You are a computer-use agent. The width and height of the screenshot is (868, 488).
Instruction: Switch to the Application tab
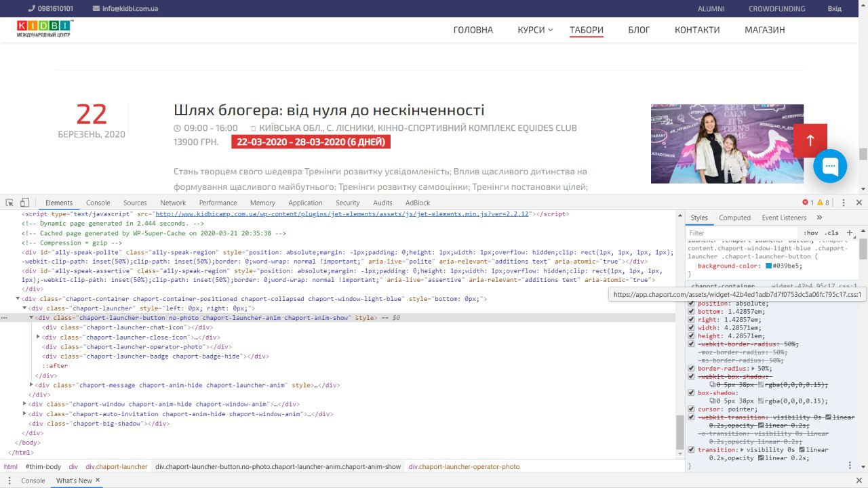tap(305, 203)
